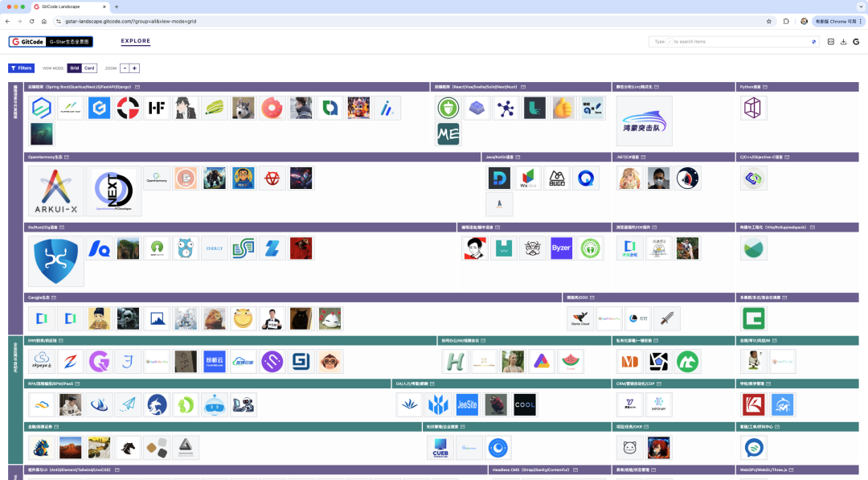Focus the search items field
The image size is (868, 480).
pos(734,42)
